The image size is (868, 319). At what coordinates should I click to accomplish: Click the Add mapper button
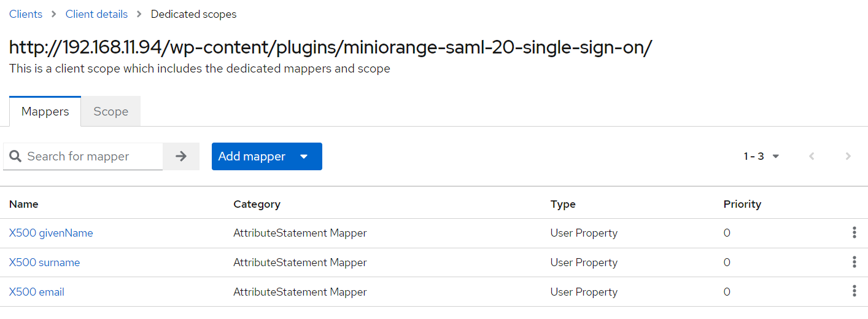coord(252,156)
